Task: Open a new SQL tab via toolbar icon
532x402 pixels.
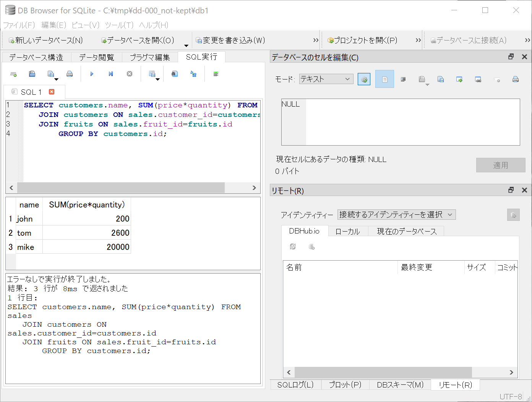Action: [x=13, y=74]
